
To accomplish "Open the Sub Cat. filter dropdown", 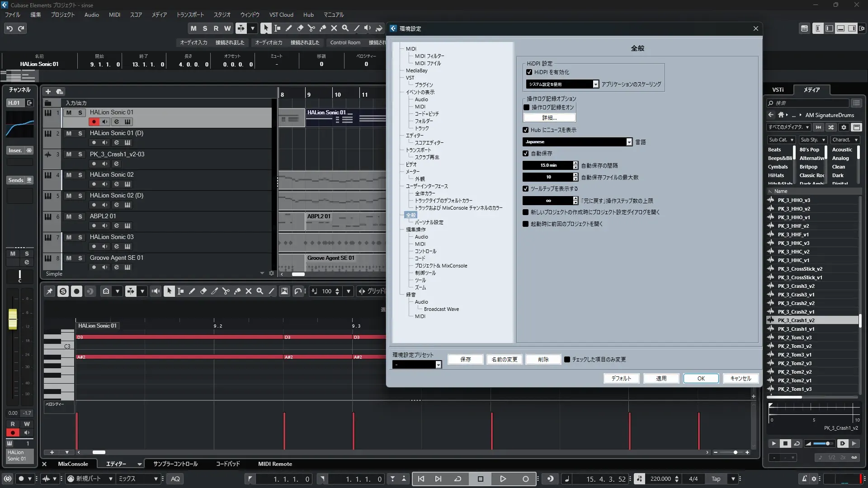I will tap(781, 140).
